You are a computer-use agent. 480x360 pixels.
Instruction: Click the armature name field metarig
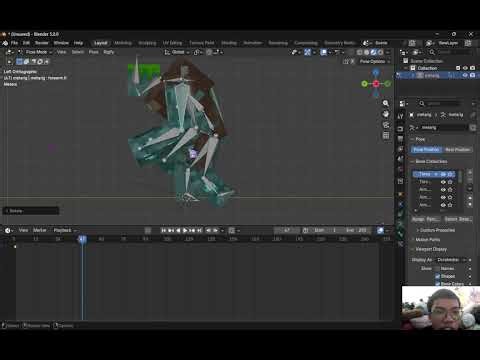(x=444, y=128)
